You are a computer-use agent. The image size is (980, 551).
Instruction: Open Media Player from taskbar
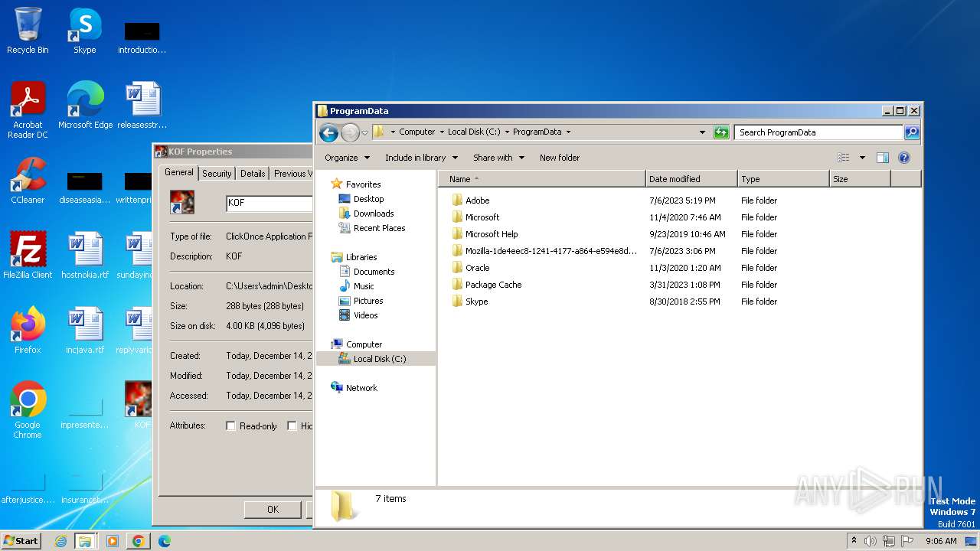(x=113, y=541)
